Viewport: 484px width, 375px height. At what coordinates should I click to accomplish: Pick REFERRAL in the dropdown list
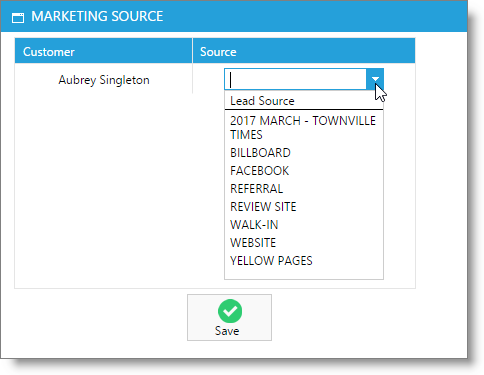coord(303,189)
